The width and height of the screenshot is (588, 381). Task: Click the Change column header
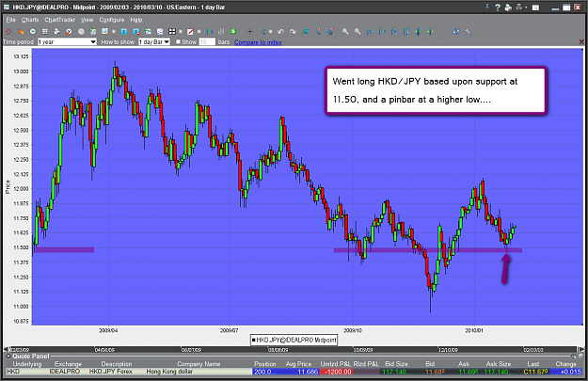(565, 364)
